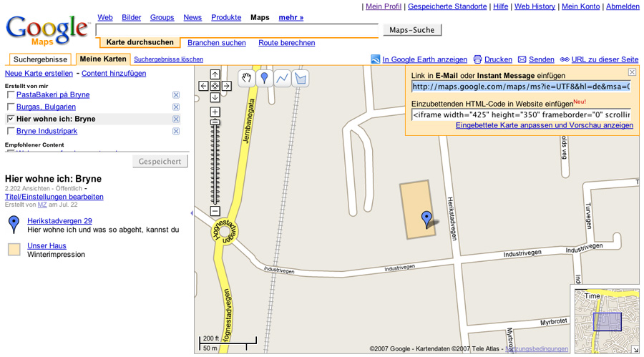Open the Unser Haus shape link
Screen dimensions: 644x357
point(47,245)
